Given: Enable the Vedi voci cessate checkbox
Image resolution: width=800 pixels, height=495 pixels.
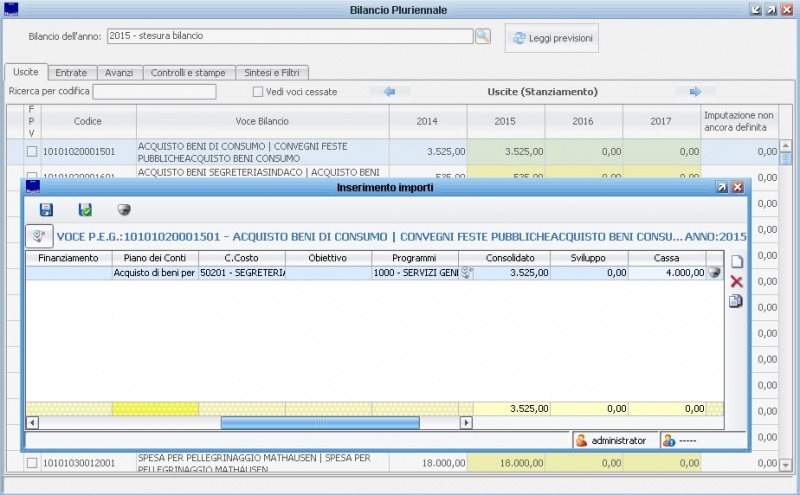Looking at the screenshot, I should [x=258, y=92].
